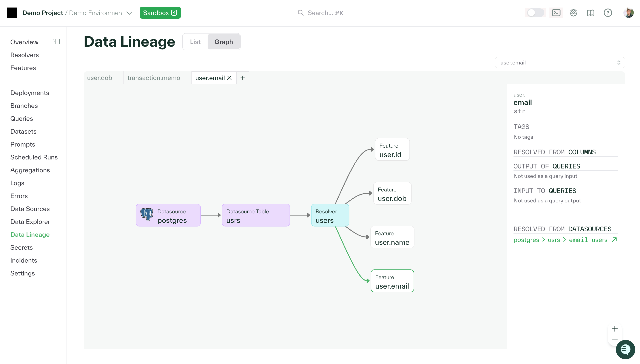Open the command line terminal icon
Viewport: 640px width, 364px height.
[x=556, y=12]
